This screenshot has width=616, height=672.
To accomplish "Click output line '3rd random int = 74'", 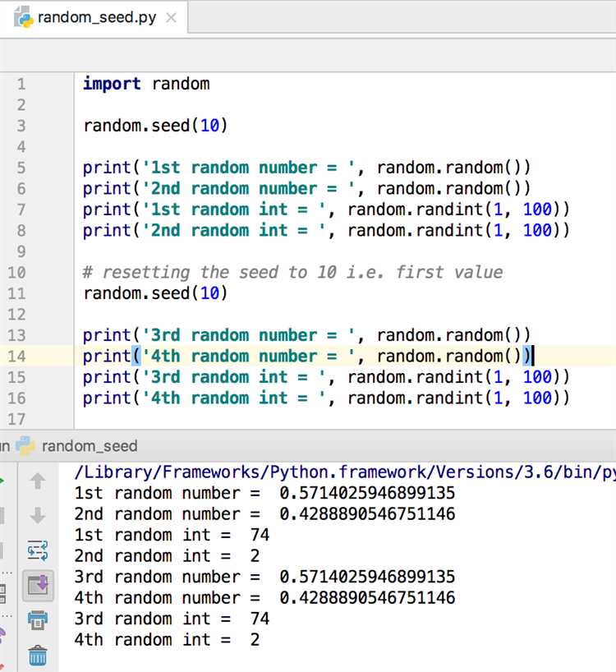I will 172,619.
